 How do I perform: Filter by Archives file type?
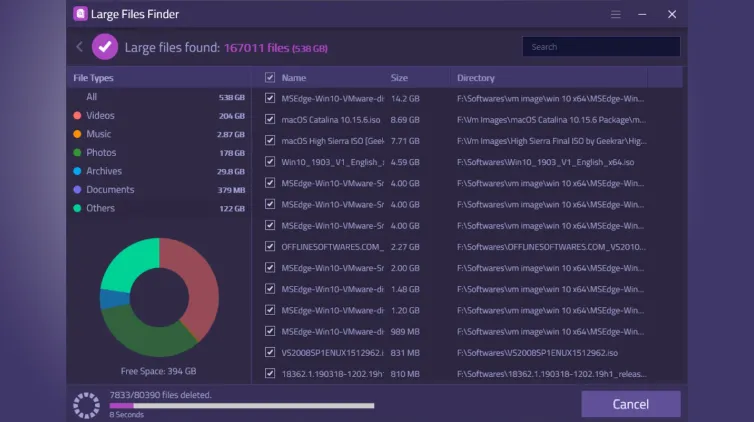point(159,171)
